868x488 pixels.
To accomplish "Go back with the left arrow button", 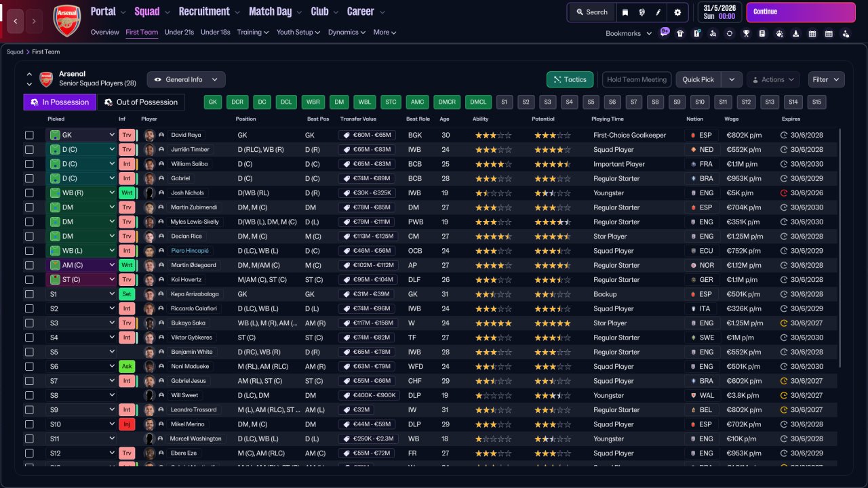I will point(16,22).
